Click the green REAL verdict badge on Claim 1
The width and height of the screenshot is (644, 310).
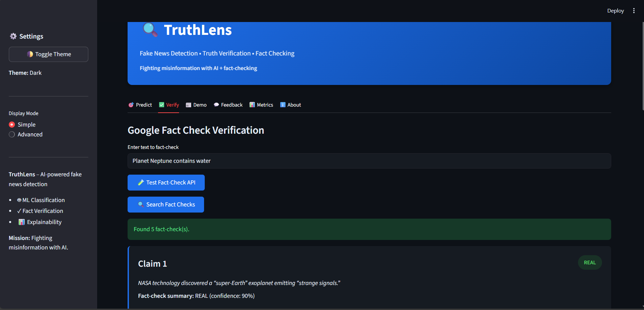coord(590,262)
